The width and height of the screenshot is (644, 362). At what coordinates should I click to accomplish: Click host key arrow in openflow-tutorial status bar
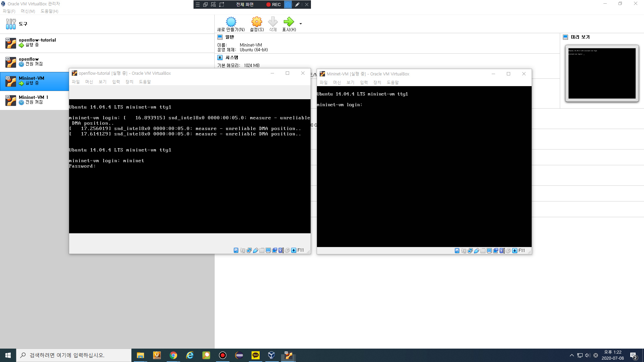[294, 250]
